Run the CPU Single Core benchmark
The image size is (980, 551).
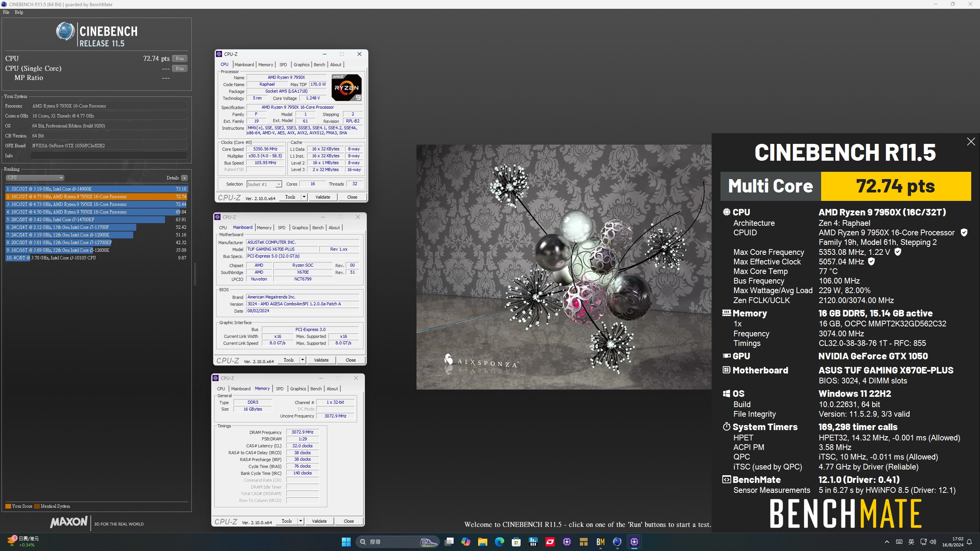click(x=180, y=68)
